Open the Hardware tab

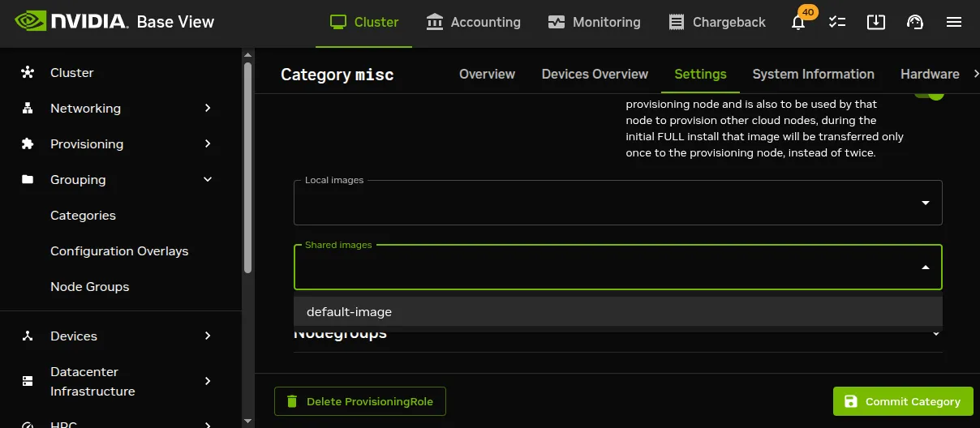[x=930, y=74]
